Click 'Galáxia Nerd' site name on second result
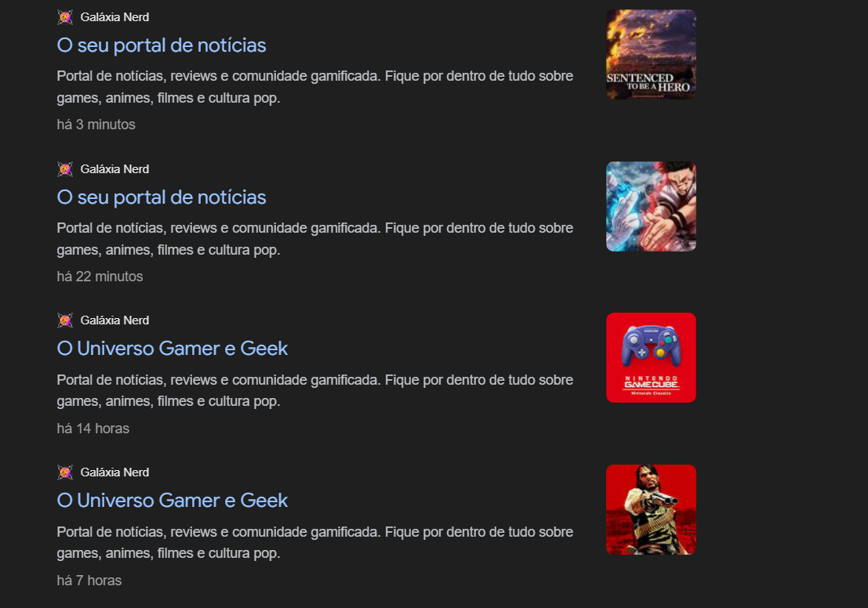Screen dimensions: 868x608 114,169
